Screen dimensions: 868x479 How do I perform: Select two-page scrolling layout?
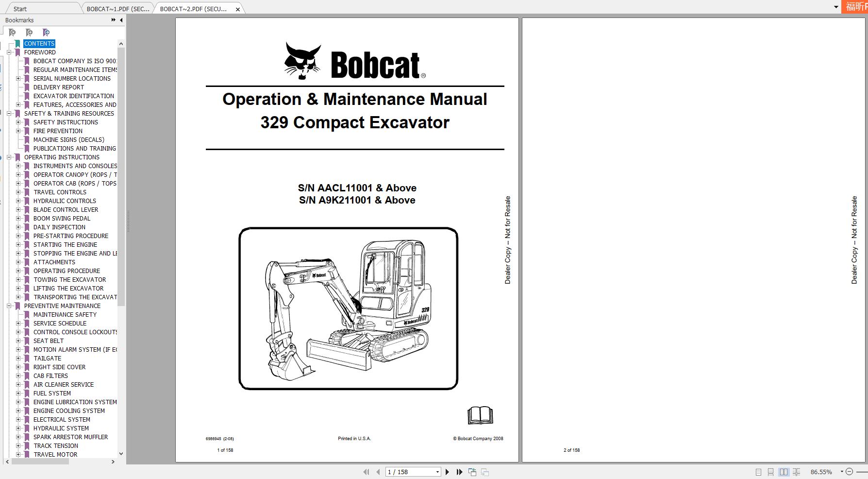[x=797, y=471]
